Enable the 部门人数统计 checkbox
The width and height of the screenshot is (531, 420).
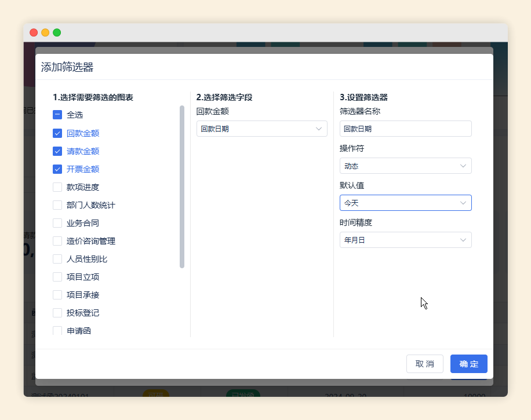(57, 205)
